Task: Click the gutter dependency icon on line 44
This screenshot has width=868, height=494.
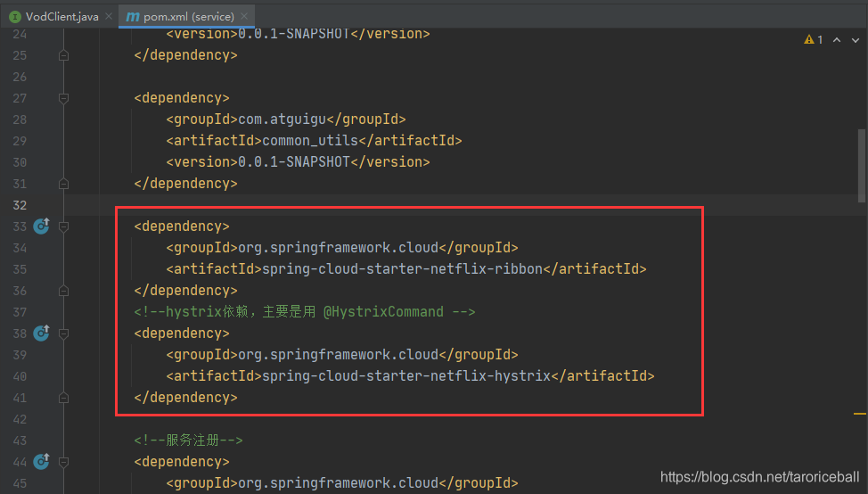Action: [x=42, y=461]
